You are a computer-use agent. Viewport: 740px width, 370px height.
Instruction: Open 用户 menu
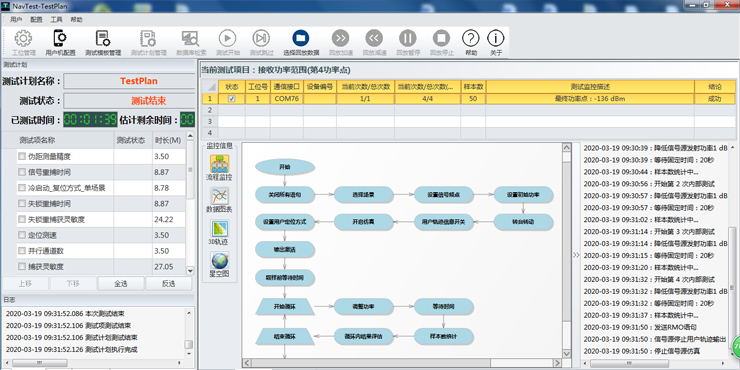tap(16, 20)
